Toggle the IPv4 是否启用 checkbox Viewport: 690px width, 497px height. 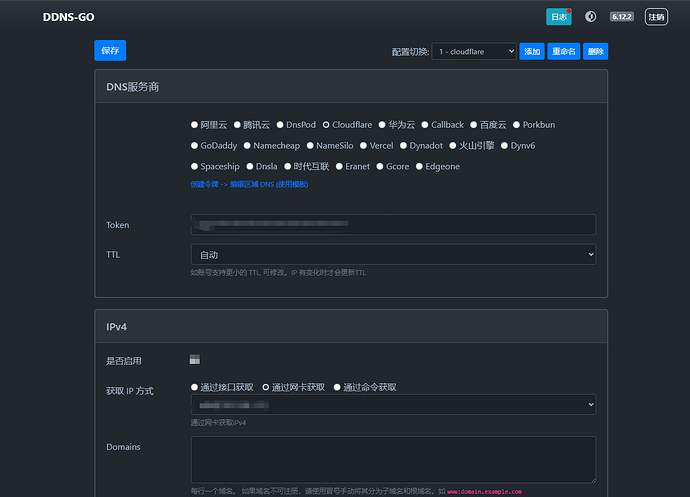pos(195,360)
